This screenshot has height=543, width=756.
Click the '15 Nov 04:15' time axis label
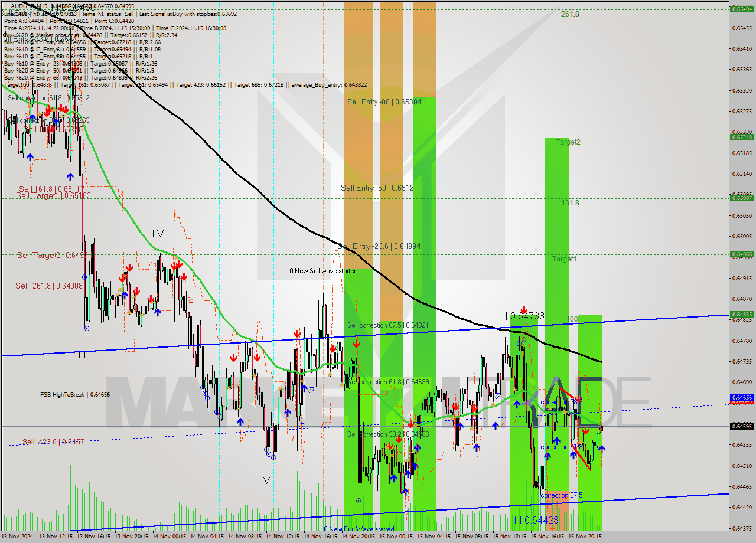433,537
